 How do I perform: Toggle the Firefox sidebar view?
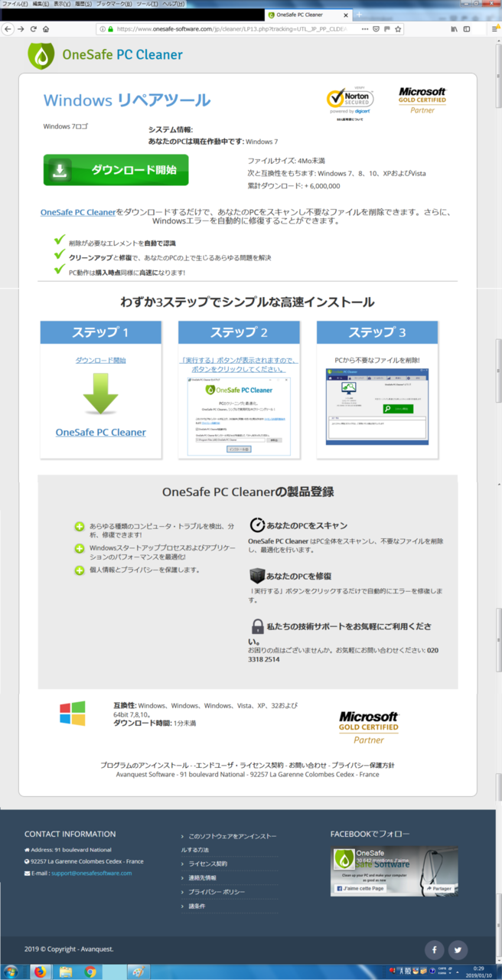click(x=466, y=29)
